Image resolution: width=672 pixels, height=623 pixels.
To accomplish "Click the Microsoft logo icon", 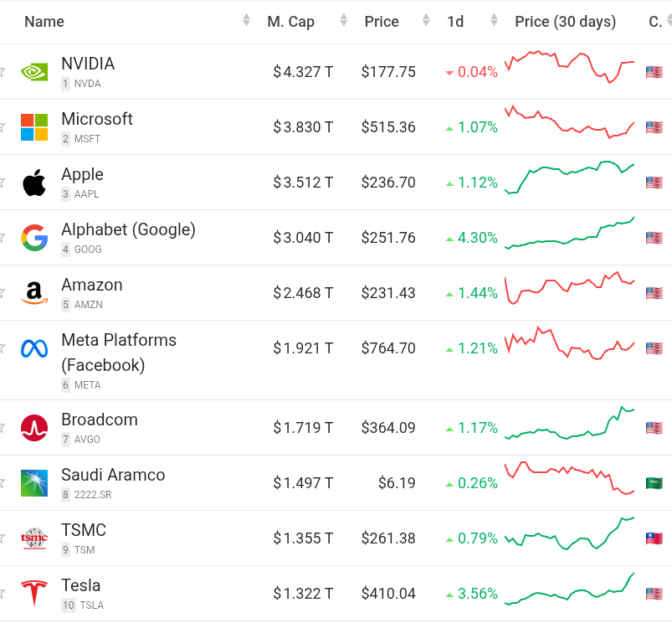I will point(34,127).
